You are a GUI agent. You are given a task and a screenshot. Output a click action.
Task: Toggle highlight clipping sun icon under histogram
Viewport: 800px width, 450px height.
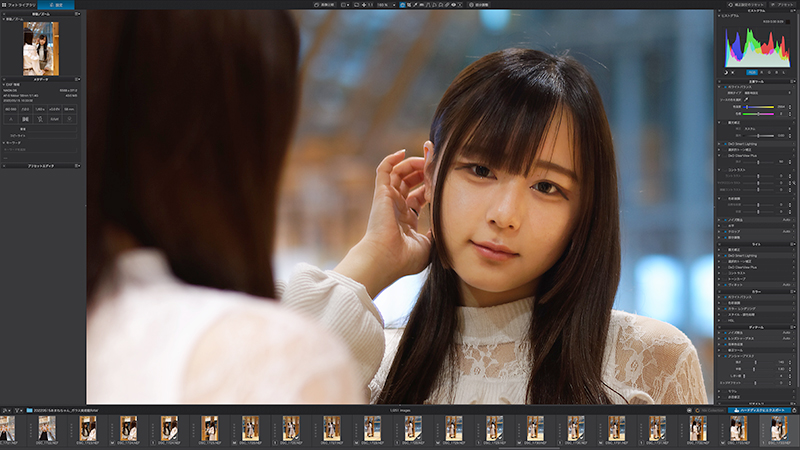(x=733, y=72)
